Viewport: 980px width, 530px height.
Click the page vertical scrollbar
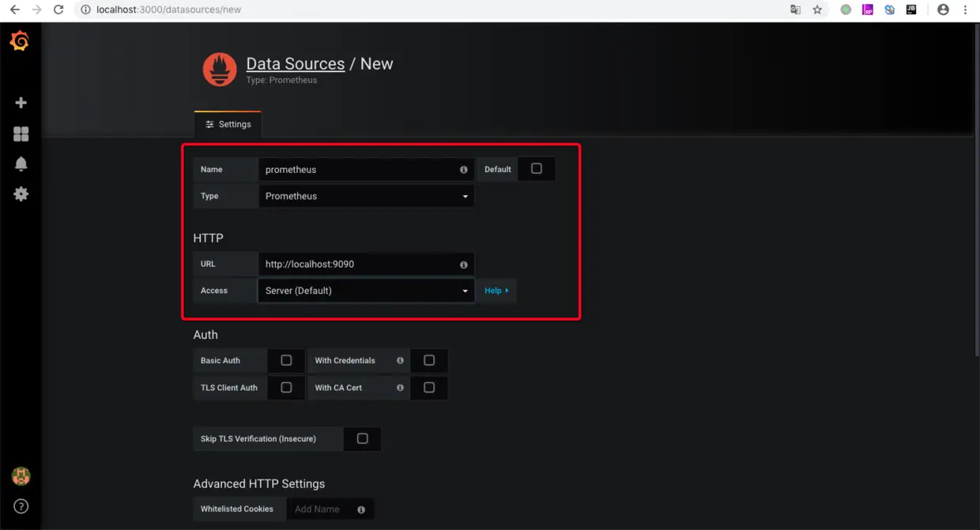click(976, 190)
